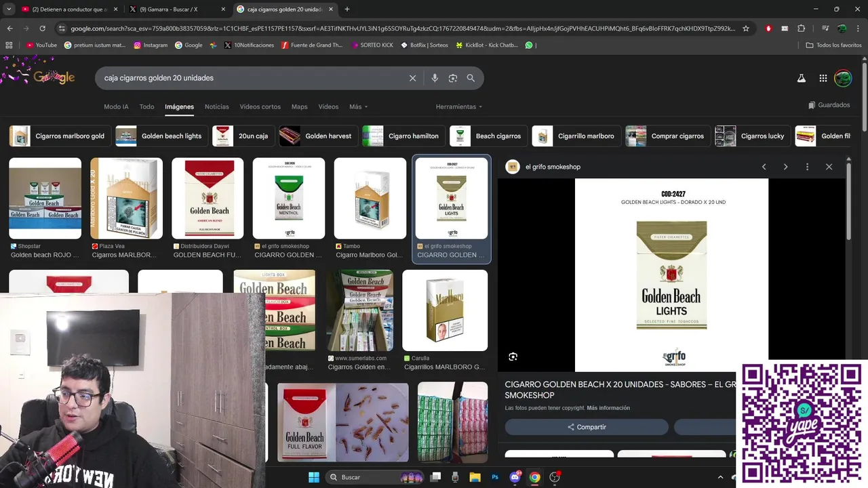Bookmark this page with the star icon
Image resolution: width=868 pixels, height=488 pixels.
click(x=746, y=28)
